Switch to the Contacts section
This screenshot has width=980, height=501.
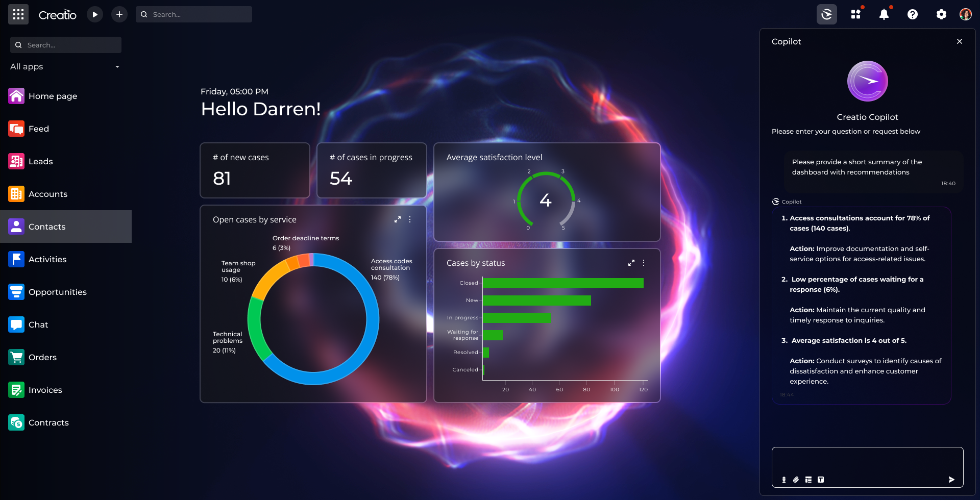[x=47, y=227]
